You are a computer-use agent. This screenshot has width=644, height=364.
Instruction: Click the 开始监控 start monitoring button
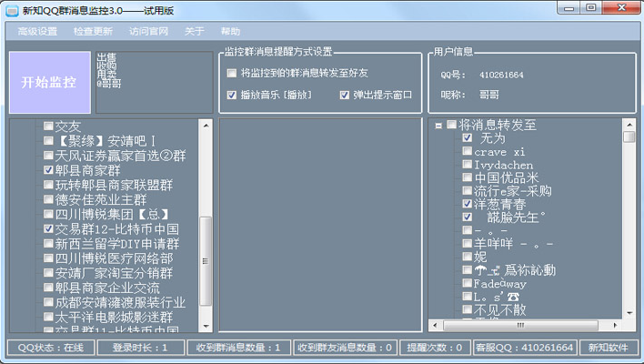[49, 83]
